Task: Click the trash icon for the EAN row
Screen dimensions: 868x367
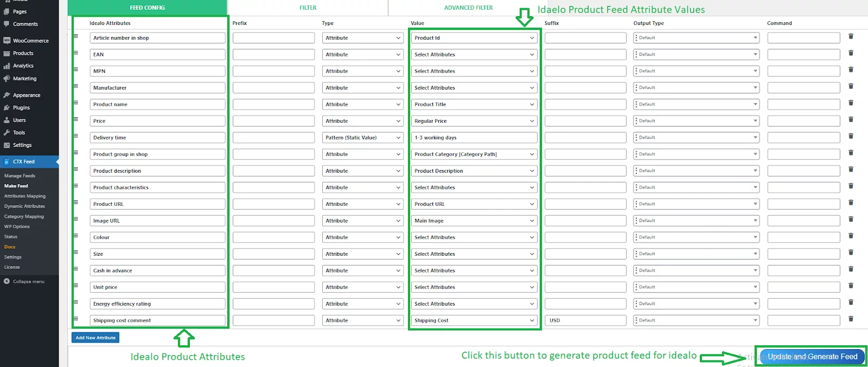Action: click(x=851, y=53)
